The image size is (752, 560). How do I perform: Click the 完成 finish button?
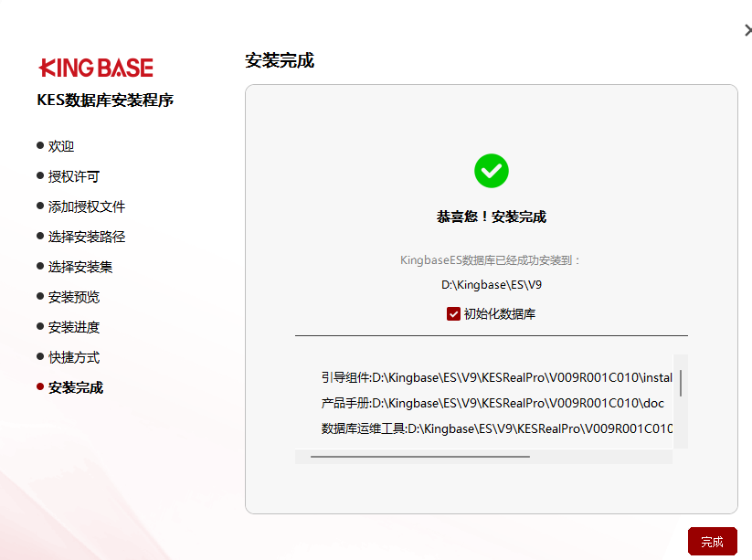pyautogui.click(x=712, y=542)
